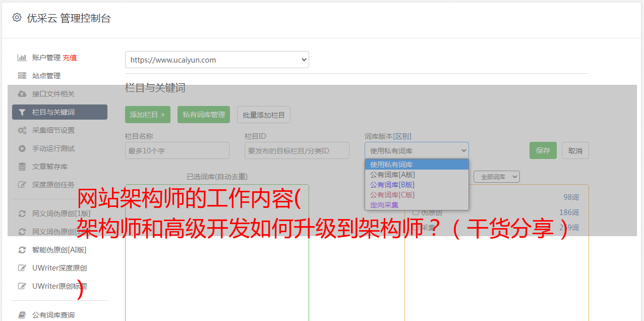Click the 添加栏目 + button
644x321 pixels.
[148, 115]
